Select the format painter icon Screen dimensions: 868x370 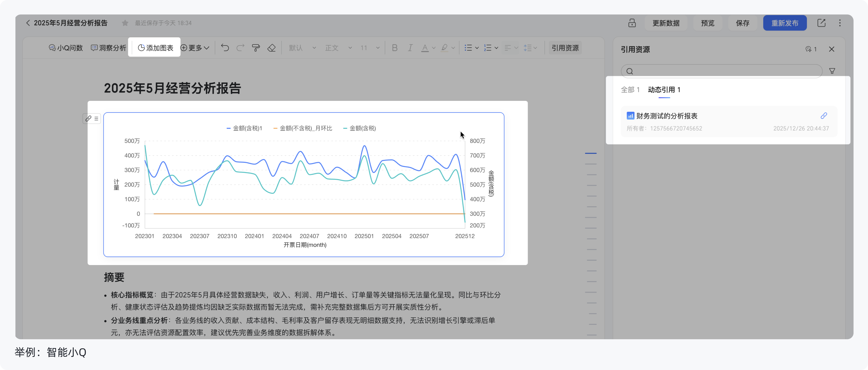[256, 47]
